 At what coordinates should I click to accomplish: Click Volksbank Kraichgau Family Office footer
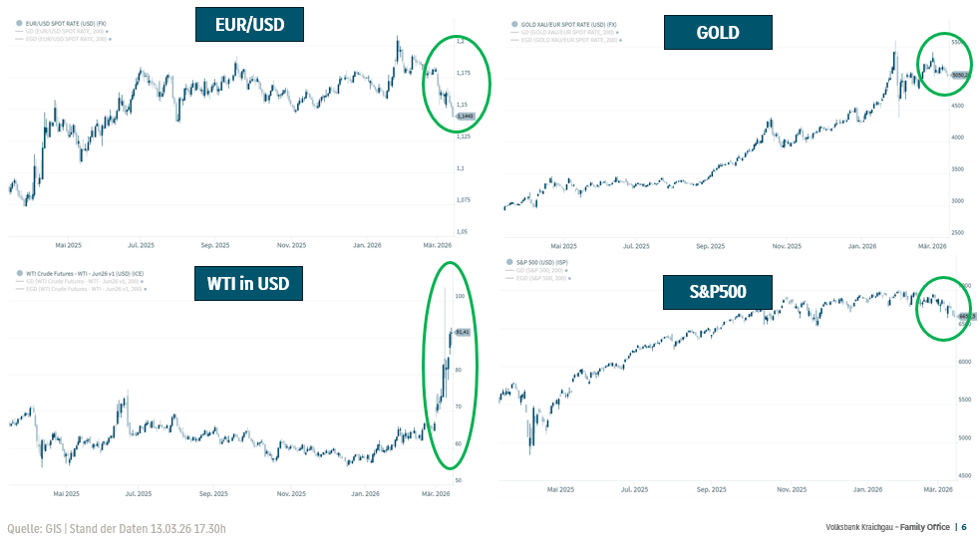887,527
